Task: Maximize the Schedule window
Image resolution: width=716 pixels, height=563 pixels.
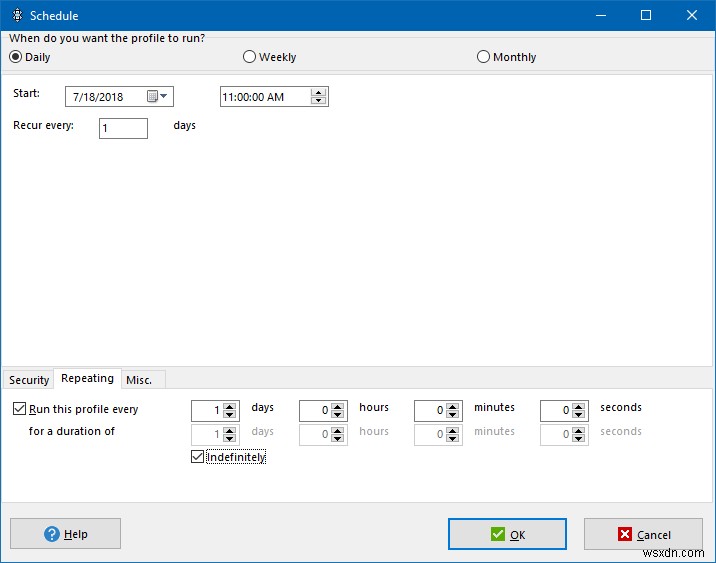Action: [646, 15]
